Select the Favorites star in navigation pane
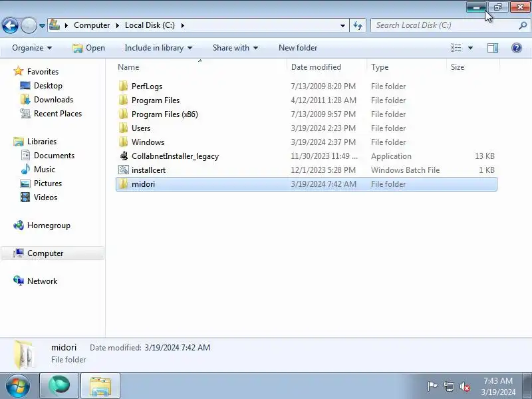 19,71
